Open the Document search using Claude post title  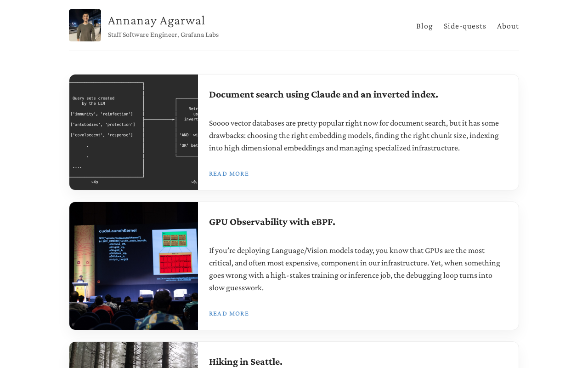323,94
